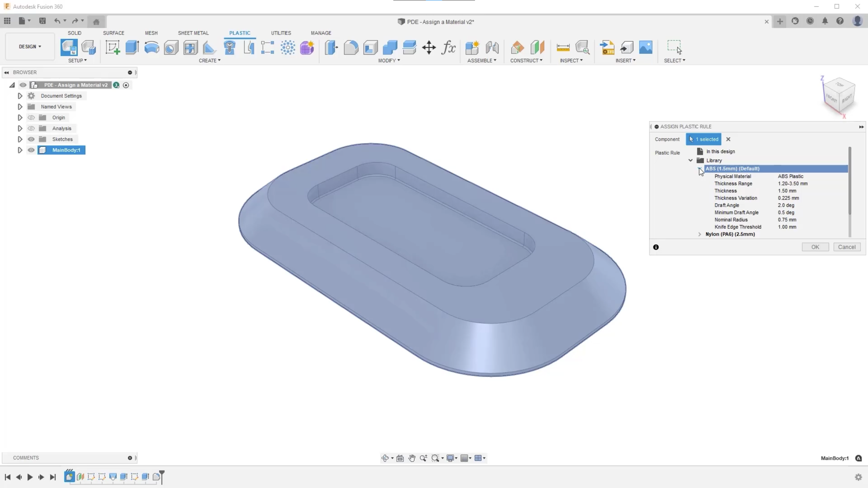Expand the Document Settings tree node
Screen dimensions: 868x488
[20, 96]
